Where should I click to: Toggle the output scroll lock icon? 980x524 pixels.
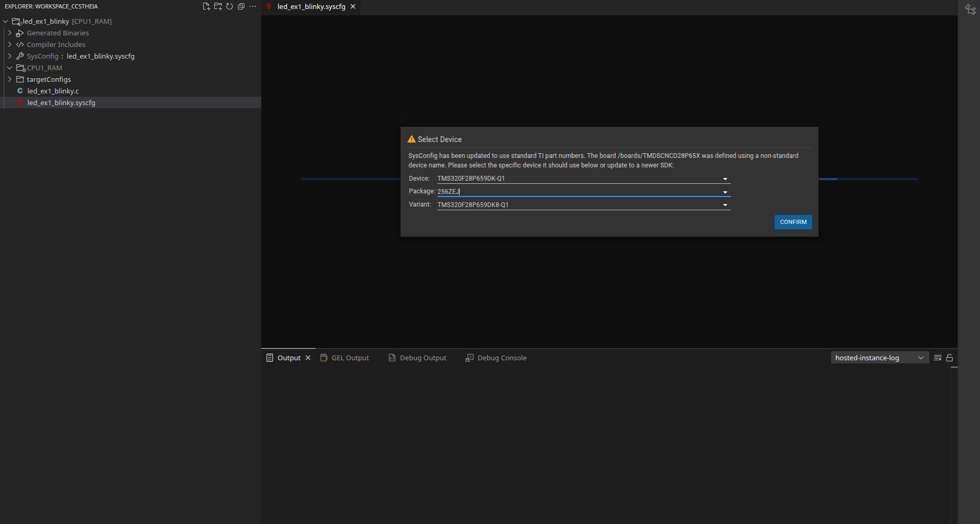coord(949,358)
